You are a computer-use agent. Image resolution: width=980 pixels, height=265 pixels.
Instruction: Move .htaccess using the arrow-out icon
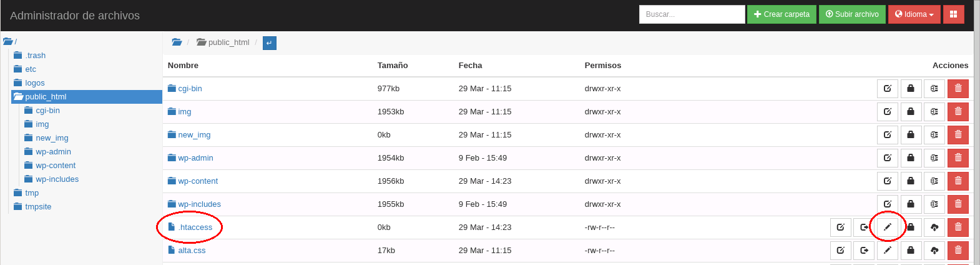click(864, 227)
